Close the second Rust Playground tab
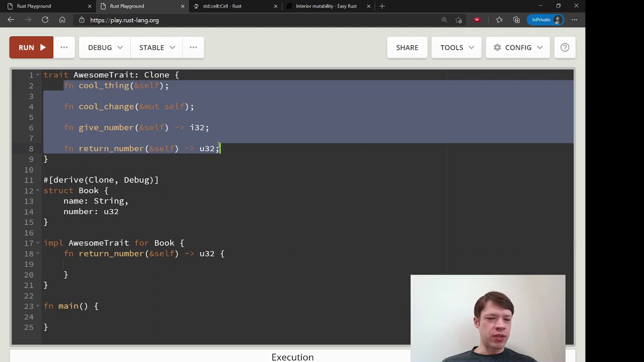This screenshot has height=362, width=644. pyautogui.click(x=183, y=6)
